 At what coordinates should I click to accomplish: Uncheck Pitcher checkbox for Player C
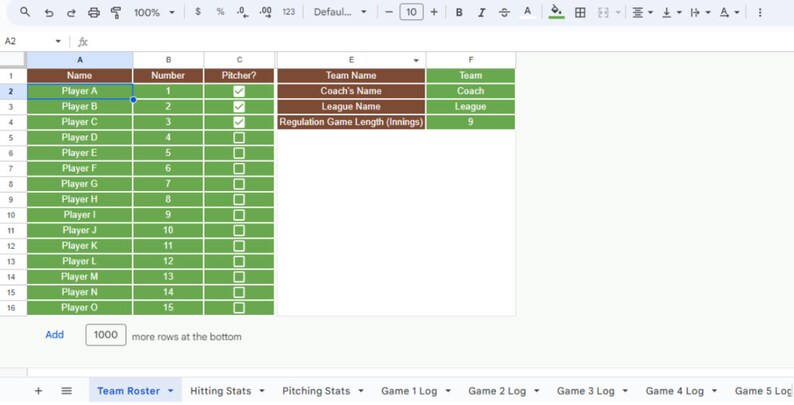pos(239,122)
